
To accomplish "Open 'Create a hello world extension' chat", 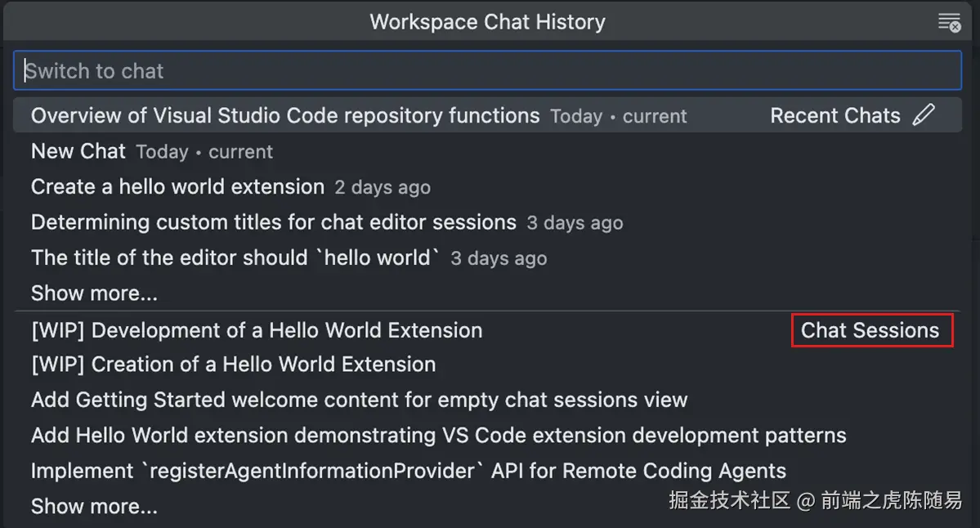I will click(177, 187).
